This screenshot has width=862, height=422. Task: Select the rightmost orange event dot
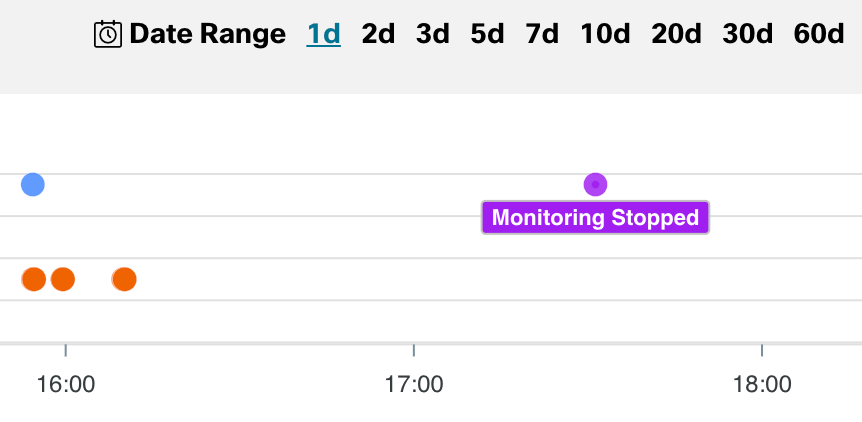(x=124, y=279)
